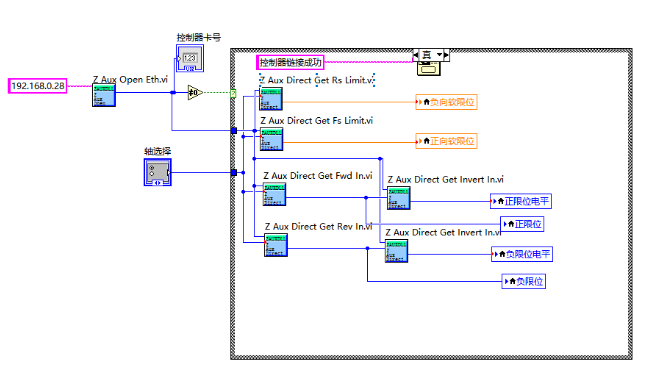Viewport: 656px width, 379px height.
Task: Click the 192.168.0.28 IP string constant
Action: [x=38, y=86]
